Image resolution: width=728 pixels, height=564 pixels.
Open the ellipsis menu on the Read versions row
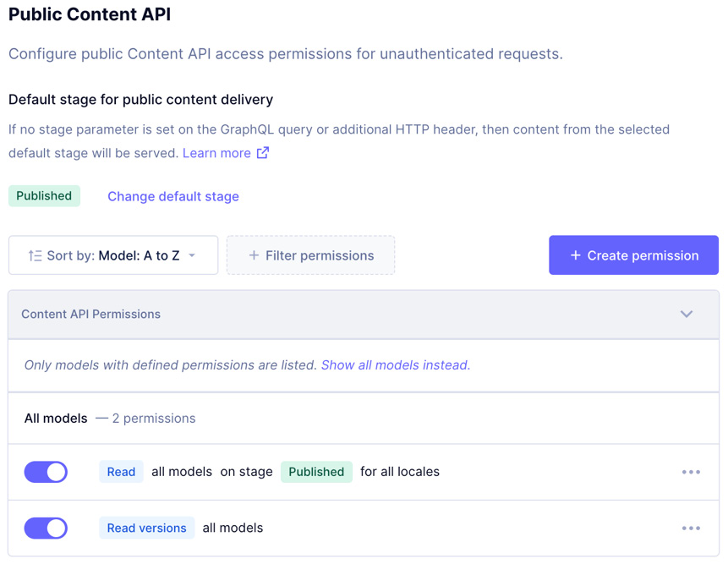tap(691, 528)
